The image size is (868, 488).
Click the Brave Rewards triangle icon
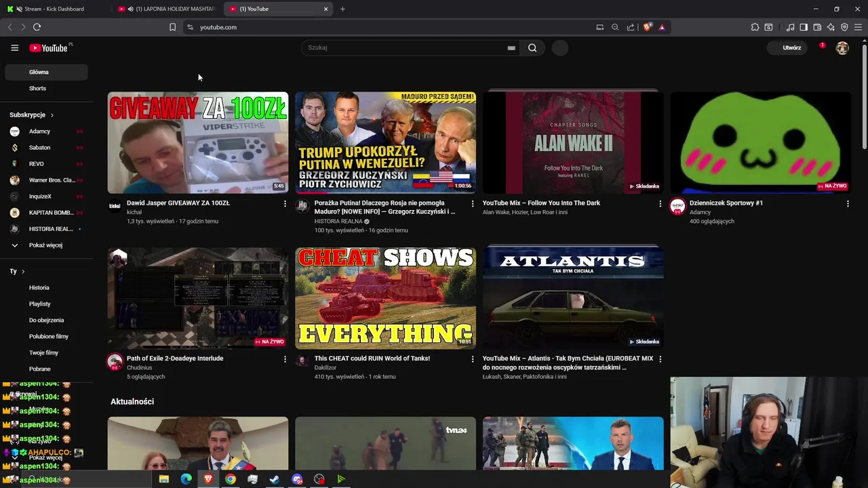pyautogui.click(x=662, y=27)
